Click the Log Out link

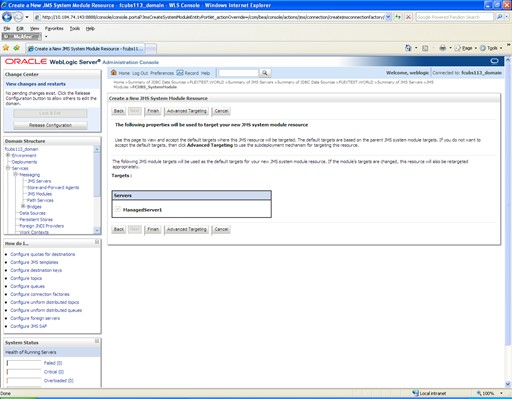coord(140,73)
